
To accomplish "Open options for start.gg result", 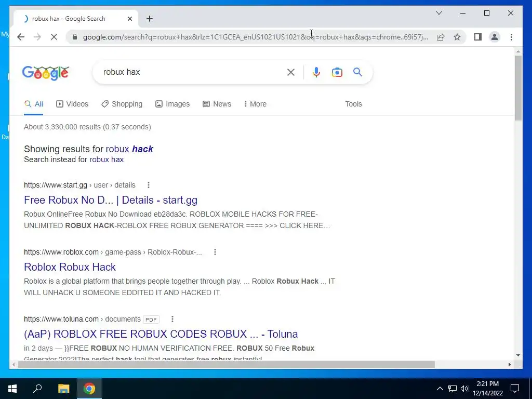I will coord(148,185).
